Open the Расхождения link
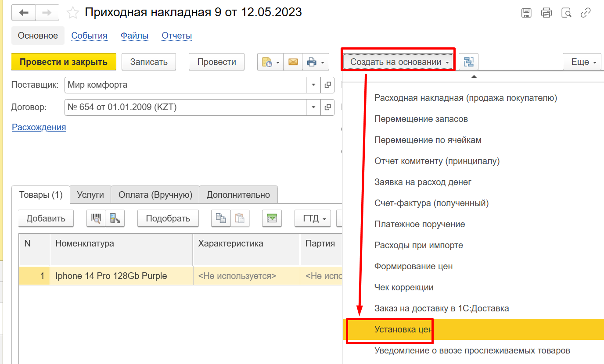 (x=39, y=128)
